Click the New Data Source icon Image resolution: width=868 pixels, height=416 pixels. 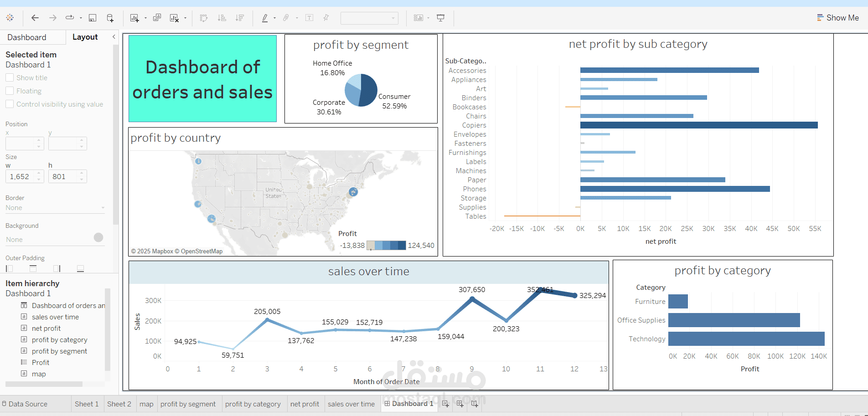[x=110, y=18]
